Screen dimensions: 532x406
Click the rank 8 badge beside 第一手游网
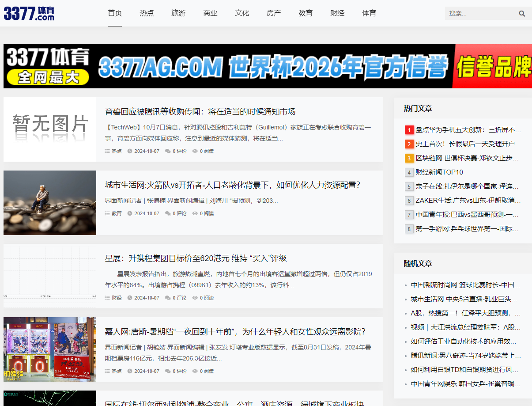tap(409, 229)
